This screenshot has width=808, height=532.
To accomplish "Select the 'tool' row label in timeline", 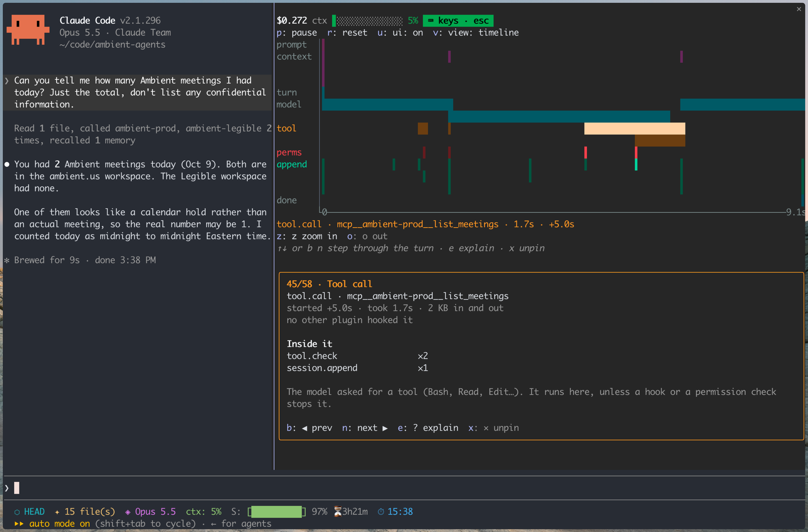I will tap(286, 128).
